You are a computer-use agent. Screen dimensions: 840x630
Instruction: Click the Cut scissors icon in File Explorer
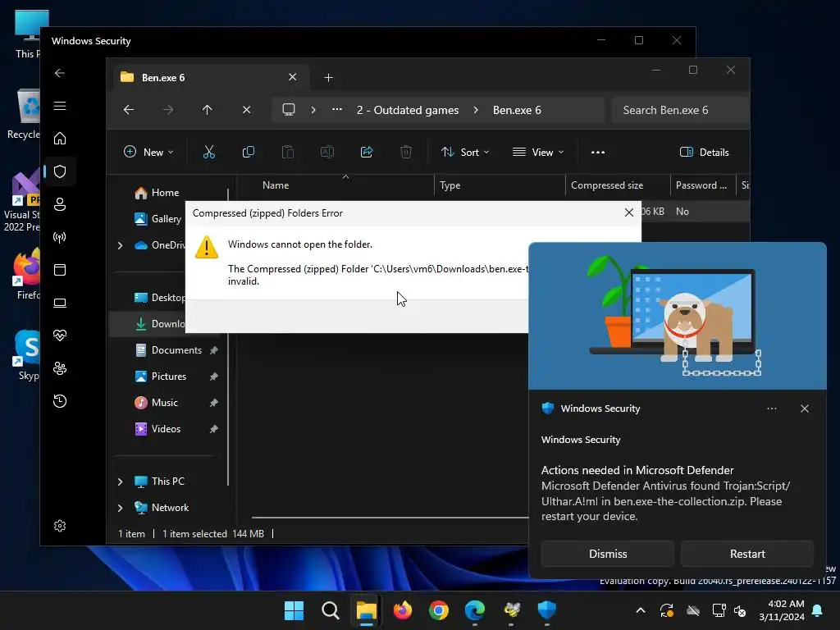click(x=209, y=152)
